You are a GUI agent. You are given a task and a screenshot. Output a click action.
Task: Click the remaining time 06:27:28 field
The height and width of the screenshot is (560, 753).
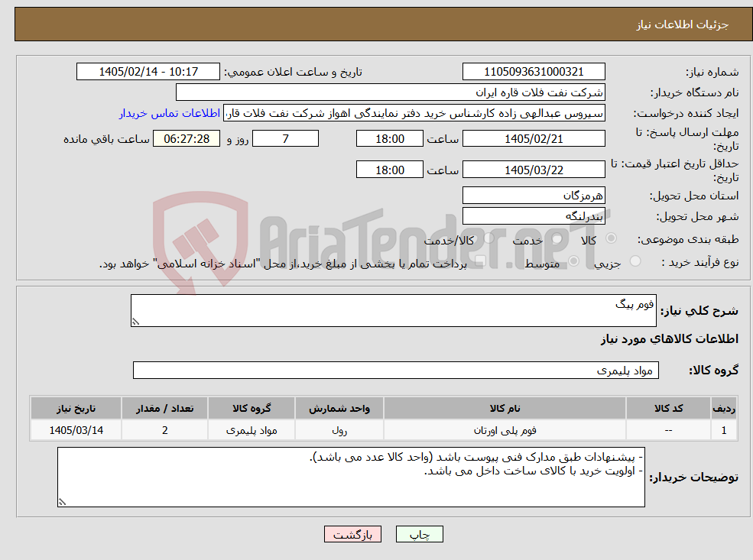click(187, 139)
